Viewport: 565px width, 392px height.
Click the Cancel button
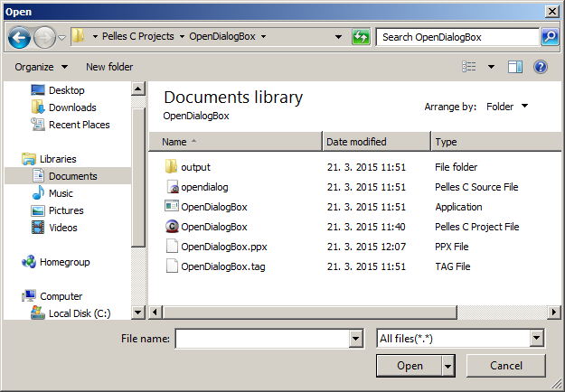point(506,366)
